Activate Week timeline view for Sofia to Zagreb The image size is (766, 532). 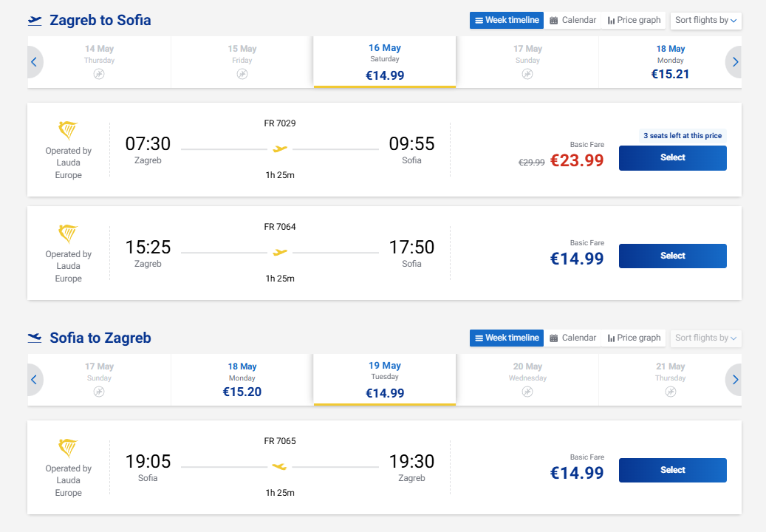point(507,338)
